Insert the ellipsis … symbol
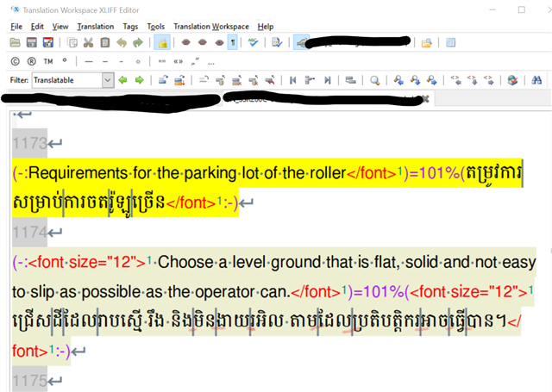The width and height of the screenshot is (552, 392). point(211,63)
